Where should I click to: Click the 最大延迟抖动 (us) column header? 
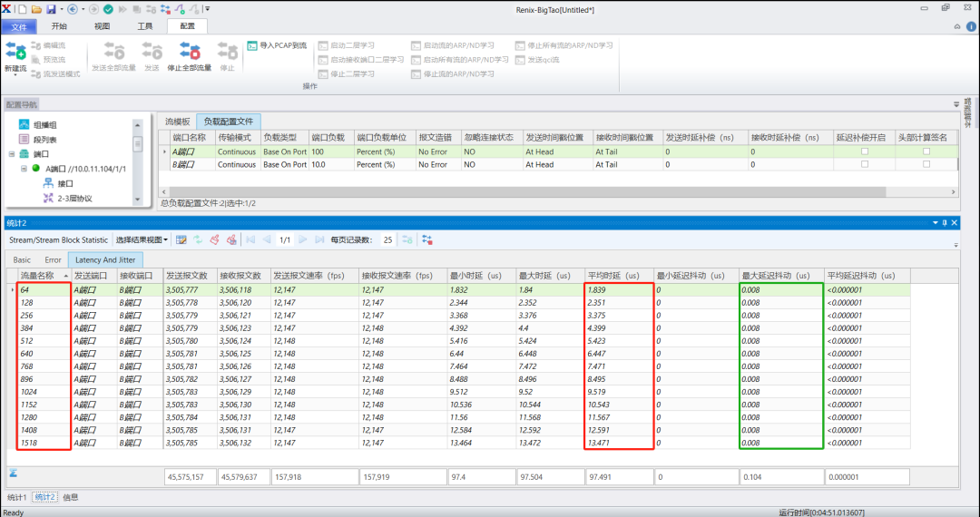(x=780, y=276)
